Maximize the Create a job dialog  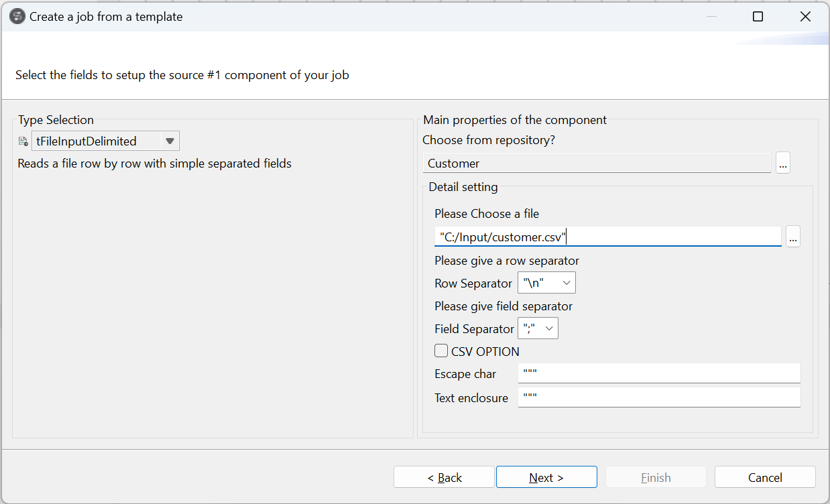pyautogui.click(x=758, y=17)
